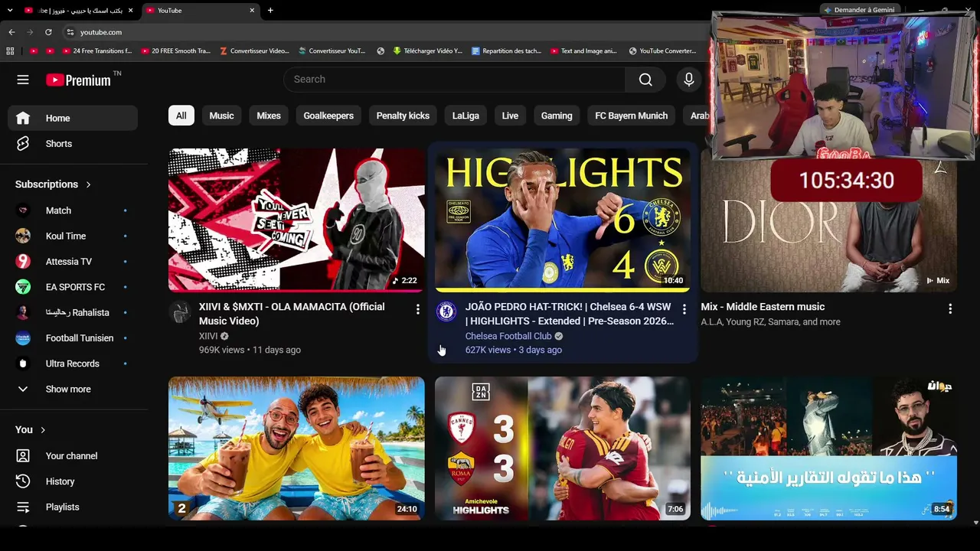Open watch History in the sidebar

point(74,481)
